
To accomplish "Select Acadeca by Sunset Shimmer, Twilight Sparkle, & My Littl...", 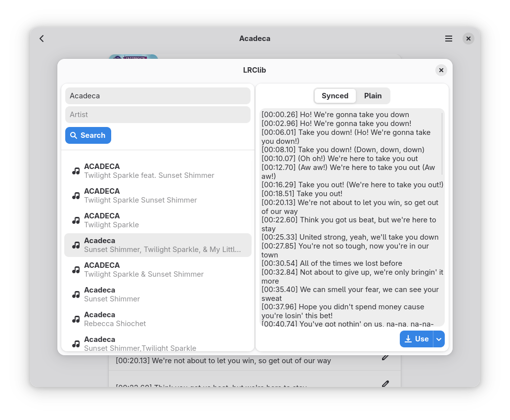I will (158, 245).
